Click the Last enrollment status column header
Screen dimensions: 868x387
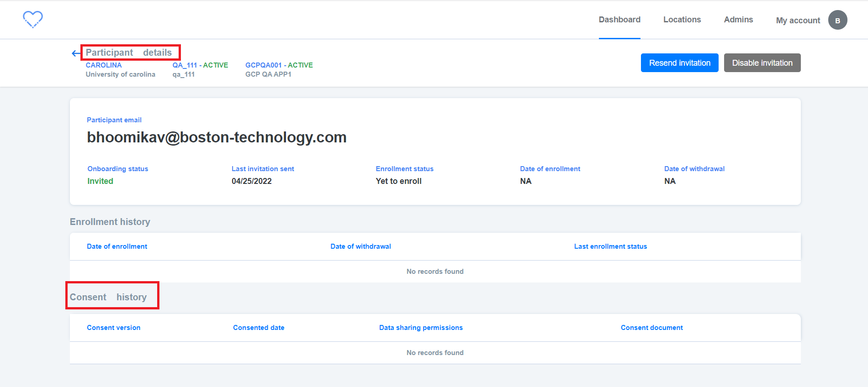coord(610,246)
